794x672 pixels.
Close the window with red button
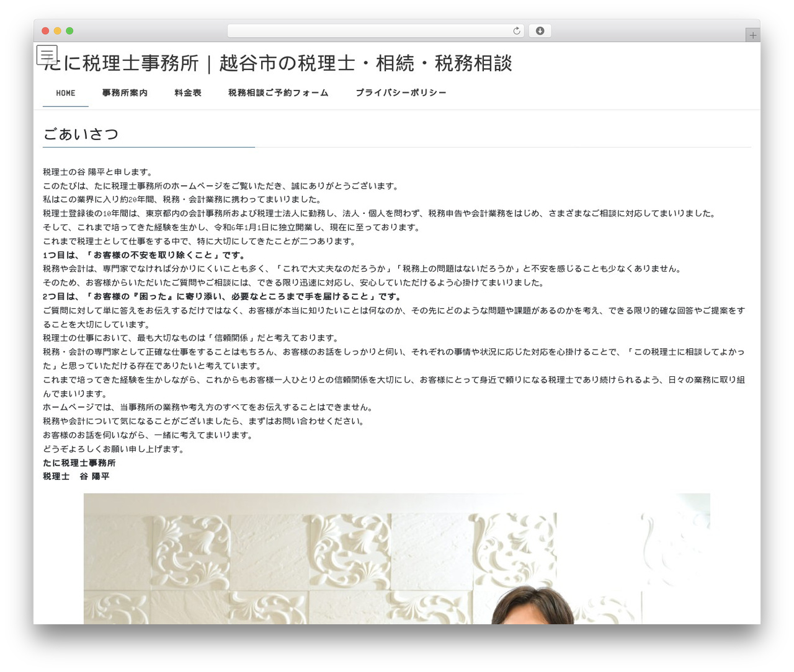click(x=45, y=31)
